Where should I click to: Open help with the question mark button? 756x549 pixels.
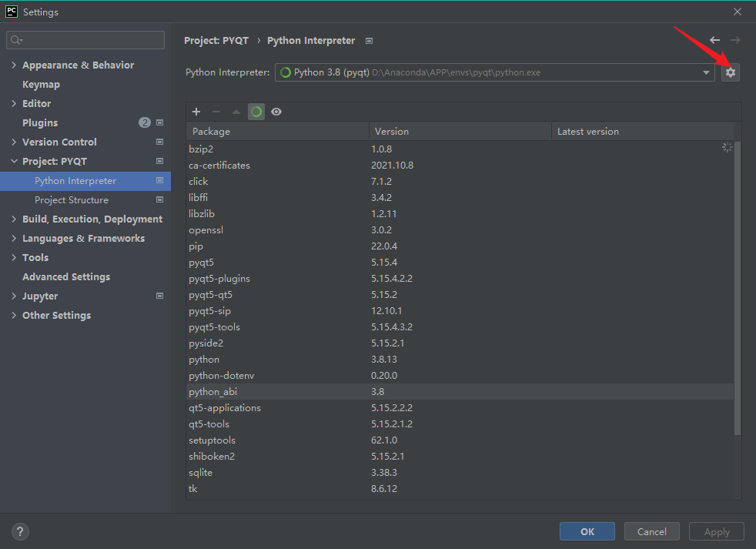click(20, 531)
